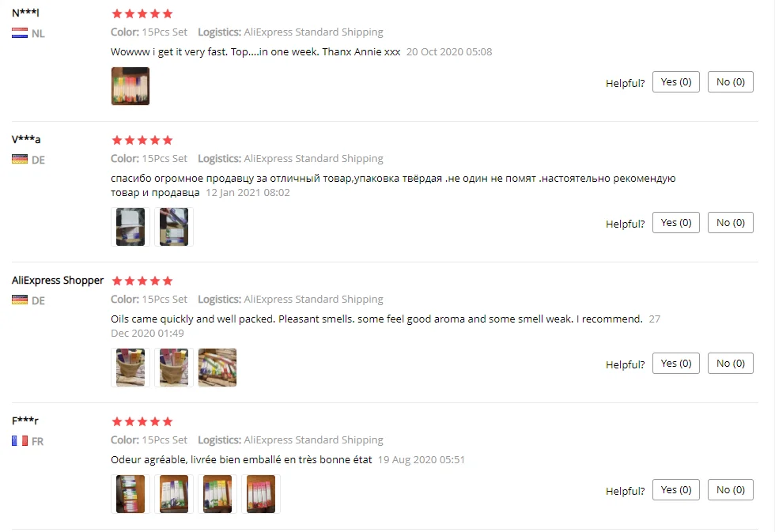Vote No on AliExpress Shopper's review
The height and width of the screenshot is (532, 775).
[730, 364]
